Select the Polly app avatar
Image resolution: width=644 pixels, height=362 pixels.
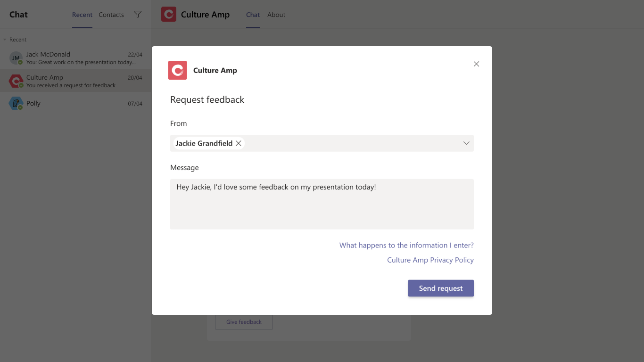[x=16, y=103]
